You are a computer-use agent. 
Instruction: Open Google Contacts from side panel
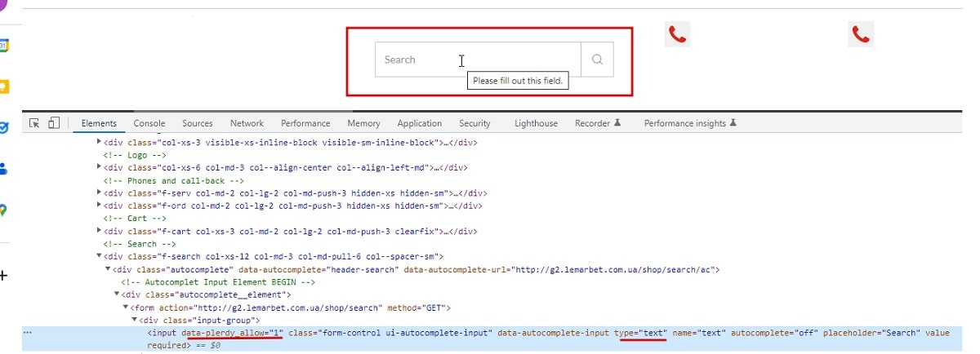3,169
